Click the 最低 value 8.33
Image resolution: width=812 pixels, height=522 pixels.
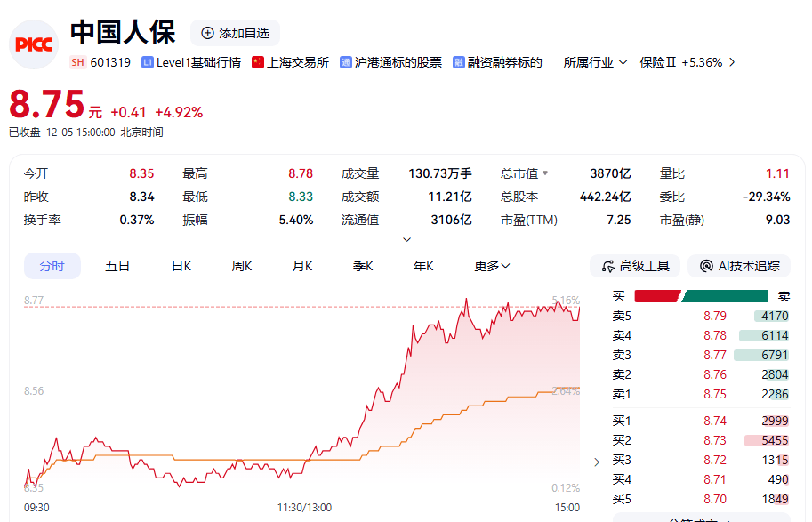coord(301,197)
